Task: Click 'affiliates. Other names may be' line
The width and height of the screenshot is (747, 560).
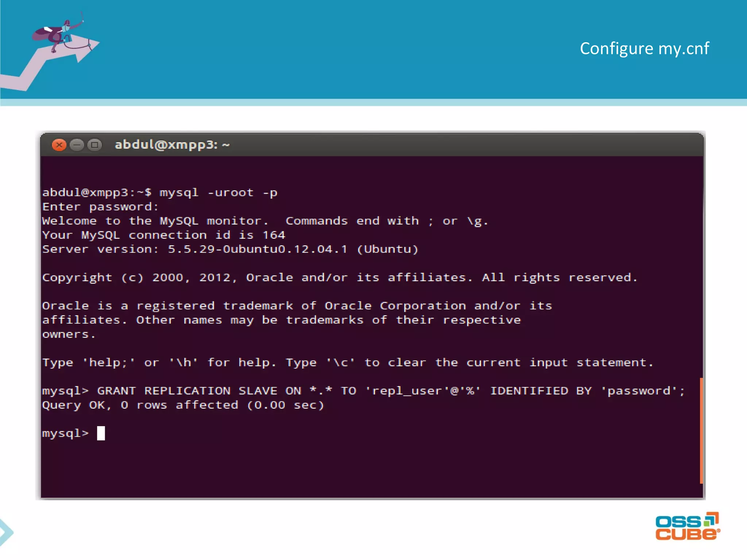Action: [x=281, y=320]
